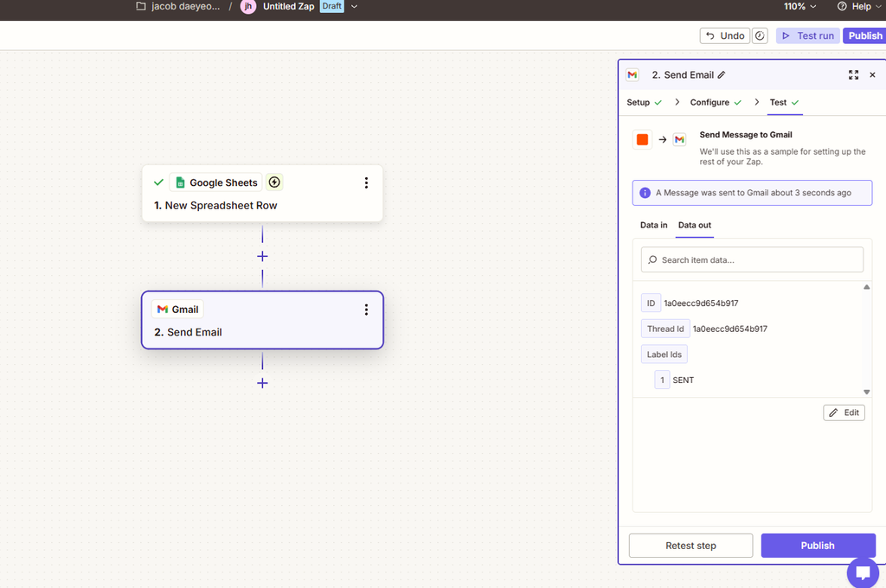
Task: Click Publish in the top toolbar
Action: pyautogui.click(x=864, y=35)
